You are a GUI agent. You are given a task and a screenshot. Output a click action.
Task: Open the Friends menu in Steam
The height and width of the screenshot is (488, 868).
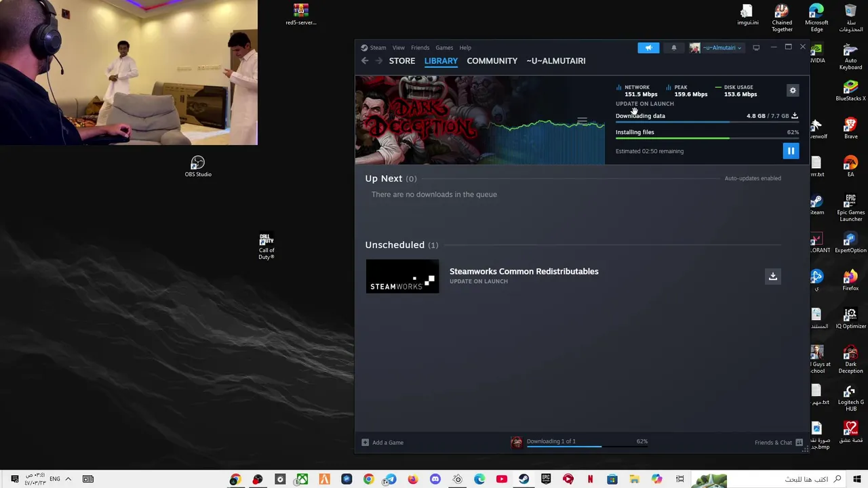420,47
